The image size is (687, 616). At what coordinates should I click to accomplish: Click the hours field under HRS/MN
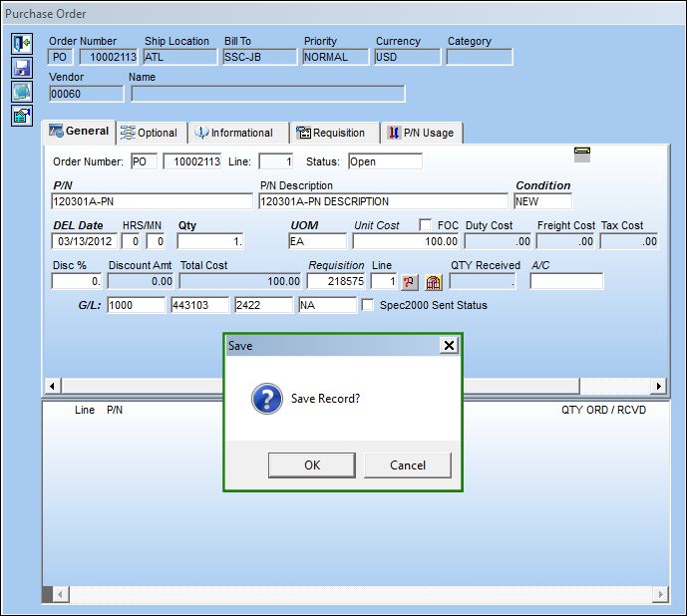click(131, 241)
